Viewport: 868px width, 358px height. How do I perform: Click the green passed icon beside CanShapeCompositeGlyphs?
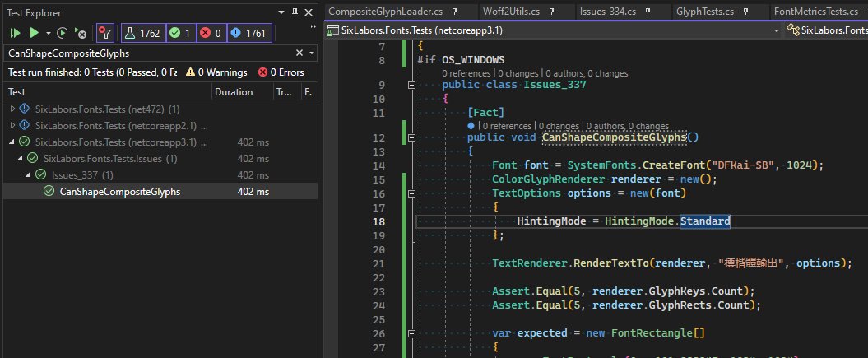tap(49, 192)
